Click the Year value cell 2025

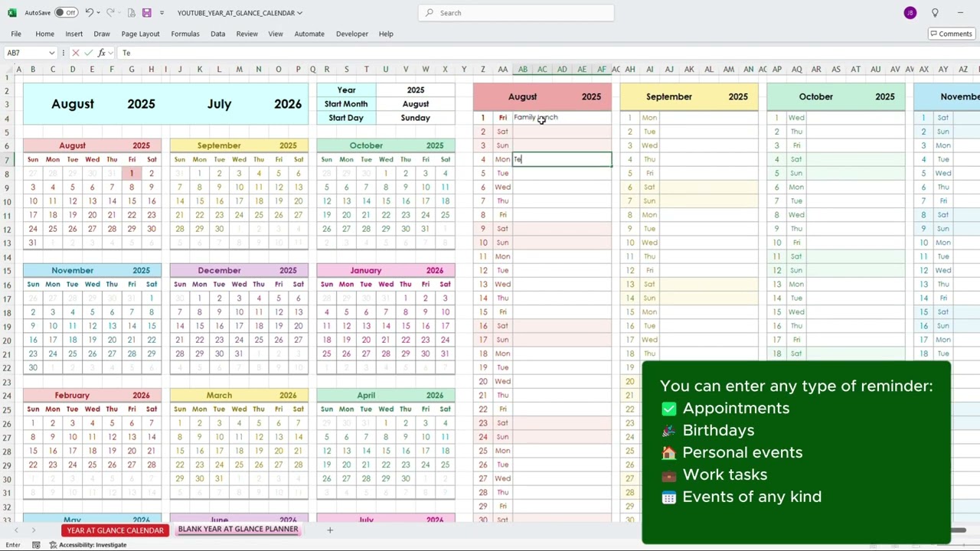(x=416, y=90)
